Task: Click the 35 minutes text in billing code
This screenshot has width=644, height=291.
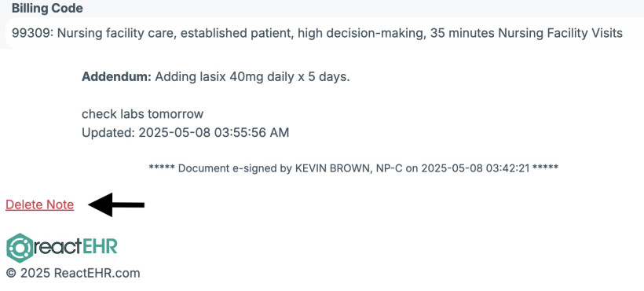Action: point(462,33)
